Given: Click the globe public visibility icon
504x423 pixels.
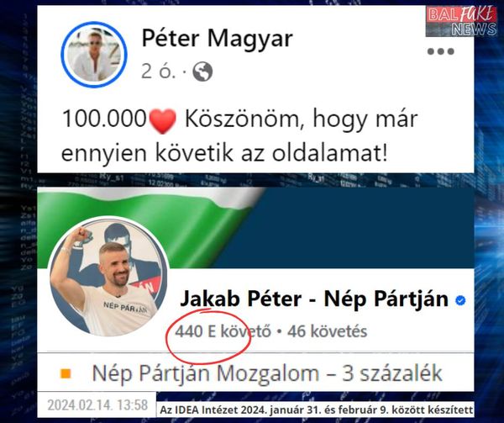Looking at the screenshot, I should pos(202,71).
